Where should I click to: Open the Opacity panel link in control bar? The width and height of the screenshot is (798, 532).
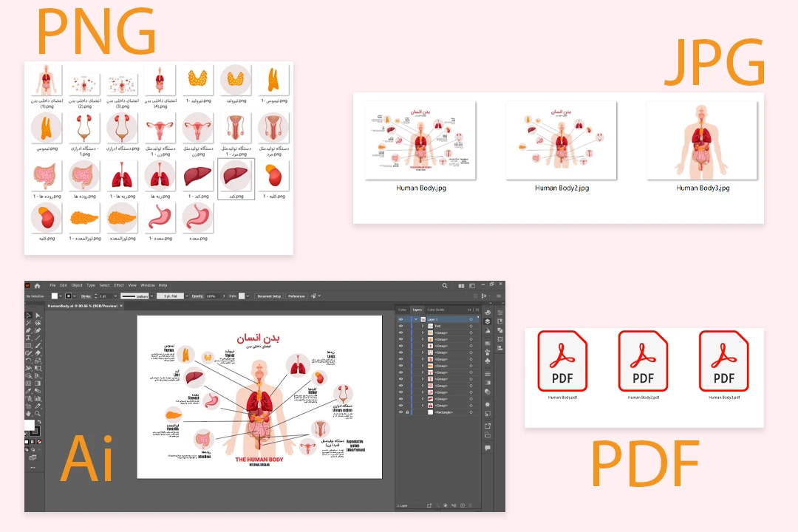tap(197, 296)
